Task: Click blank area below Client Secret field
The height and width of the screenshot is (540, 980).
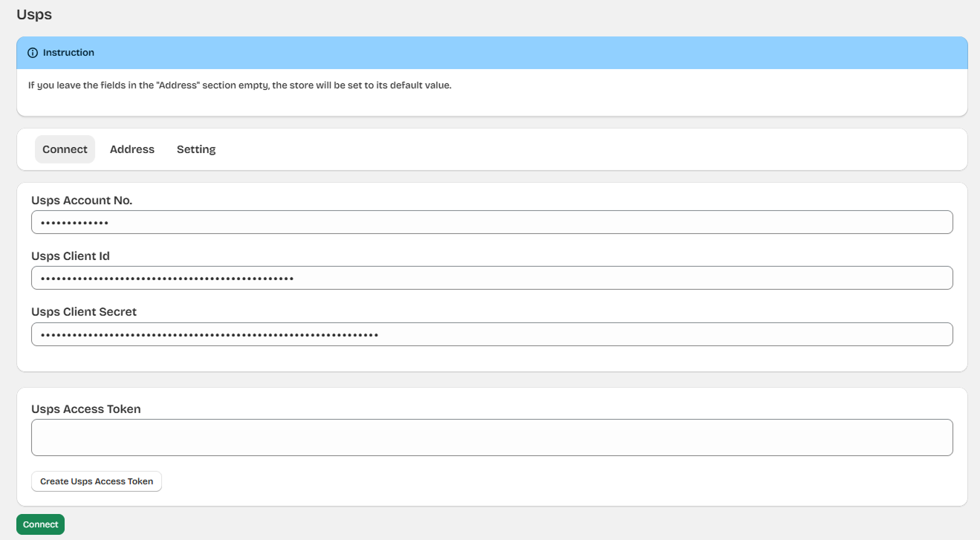Action: pyautogui.click(x=492, y=359)
